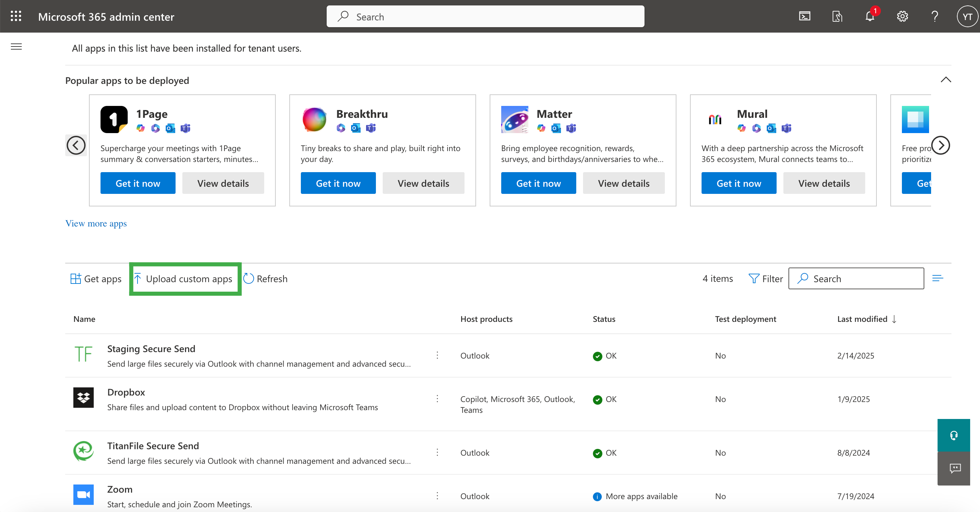The height and width of the screenshot is (512, 980).
Task: Click the Dropbox app icon
Action: coord(83,398)
